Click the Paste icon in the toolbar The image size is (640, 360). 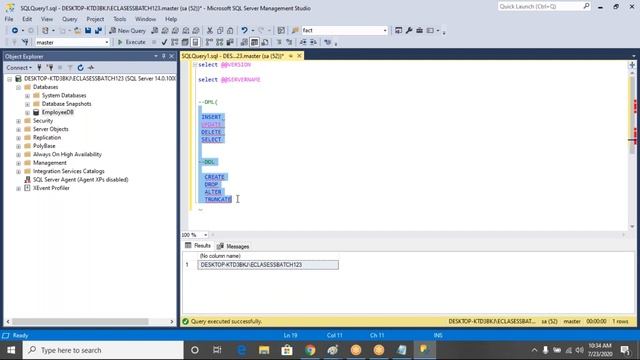pos(230,31)
